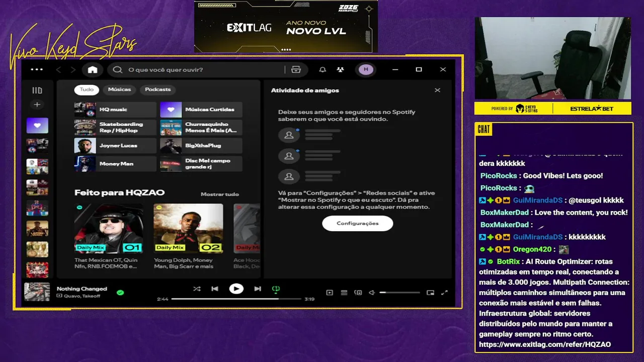Click the ExitLag Ano Novo banner
Screen dimensions: 644x362
point(286,26)
